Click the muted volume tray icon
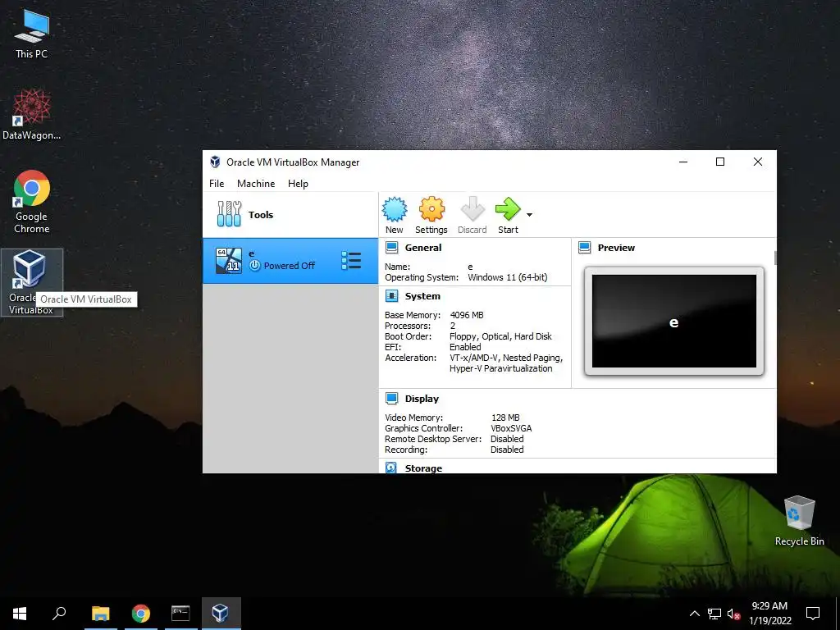Image resolution: width=840 pixels, height=630 pixels. coord(734,614)
